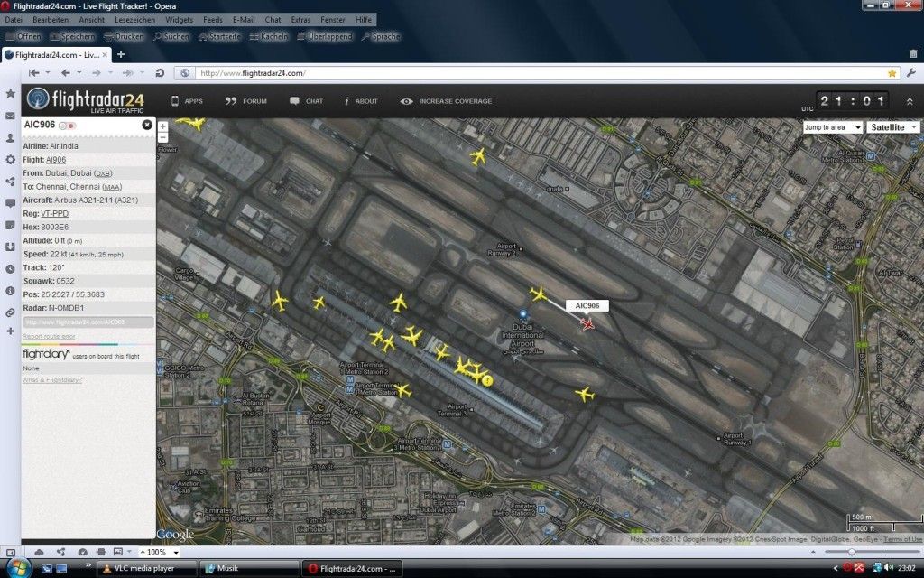Viewport: 924px width, 578px height.
Task: Adjust the page zoom slider in status bar
Action: (851, 552)
